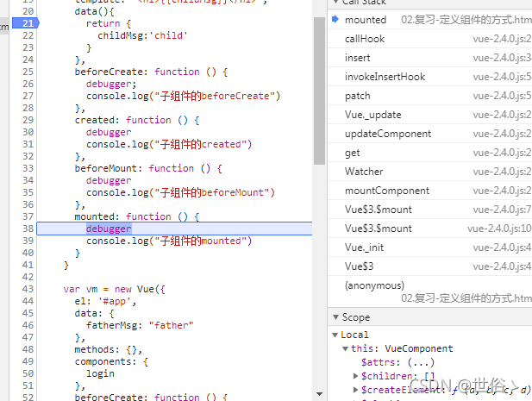Click line number 34 in the gutter
532x401 pixels.
[x=28, y=180]
